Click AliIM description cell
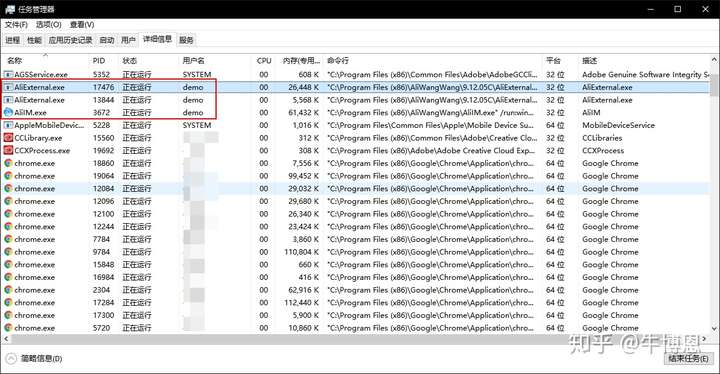The width and height of the screenshot is (720, 374). pyautogui.click(x=591, y=112)
